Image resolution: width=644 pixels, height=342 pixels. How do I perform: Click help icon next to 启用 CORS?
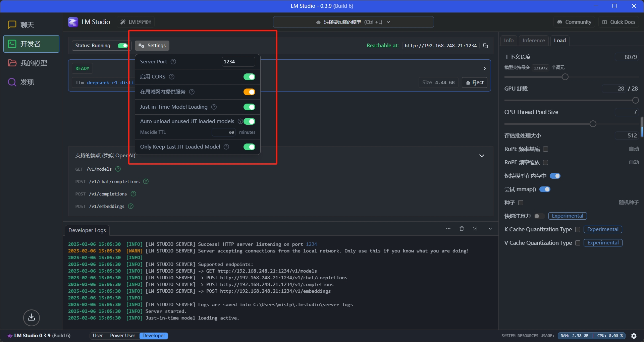click(x=172, y=77)
